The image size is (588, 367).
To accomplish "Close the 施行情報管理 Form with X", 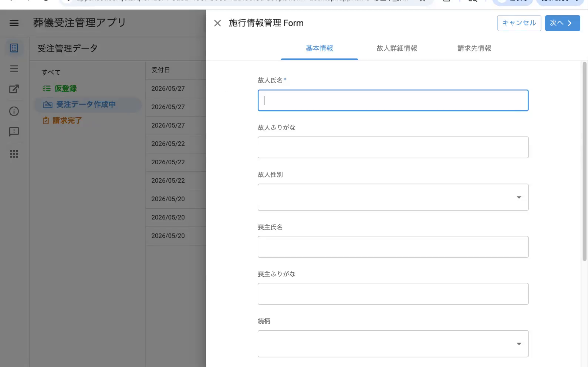I will click(217, 23).
